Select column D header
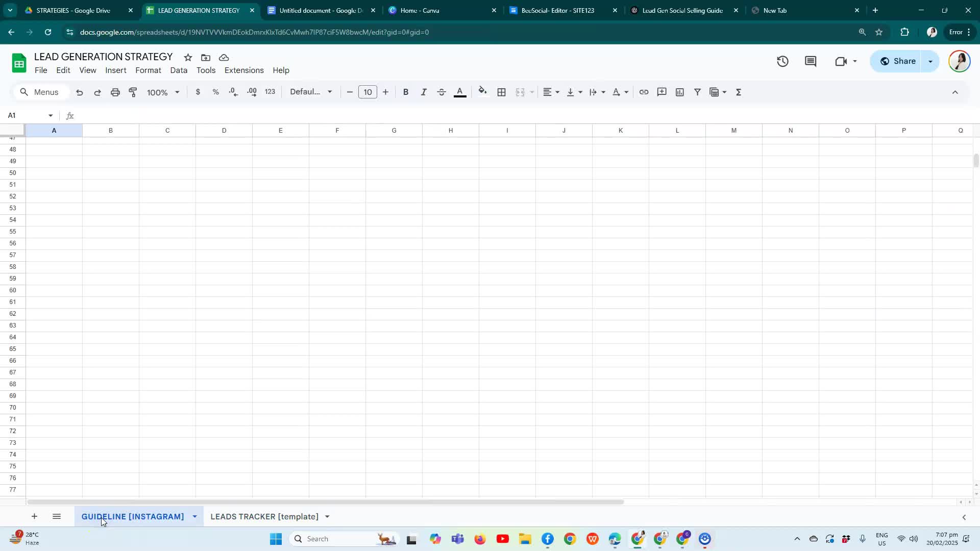980x551 pixels. click(224, 131)
